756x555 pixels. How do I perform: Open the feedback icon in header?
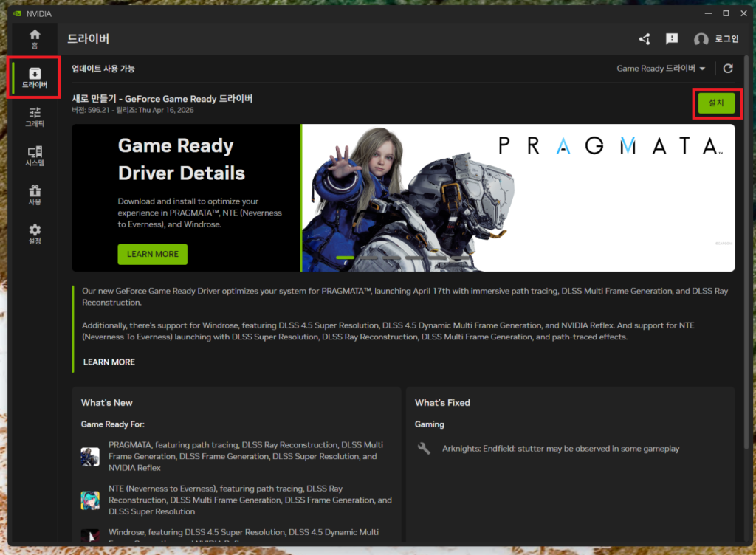(x=672, y=39)
